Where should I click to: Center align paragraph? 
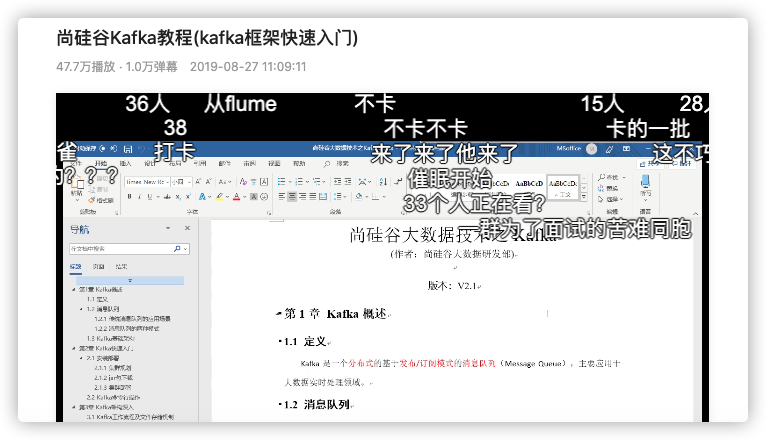[292, 197]
